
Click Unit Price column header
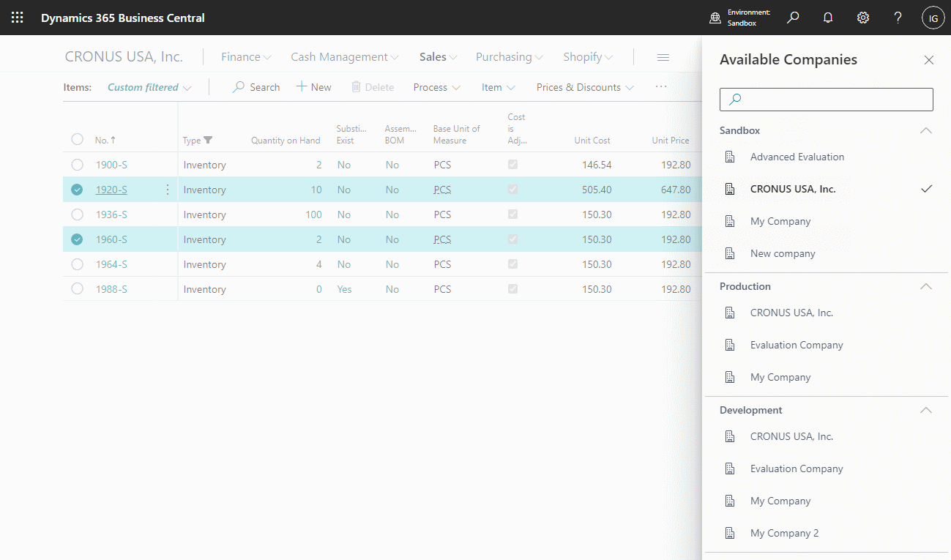671,140
